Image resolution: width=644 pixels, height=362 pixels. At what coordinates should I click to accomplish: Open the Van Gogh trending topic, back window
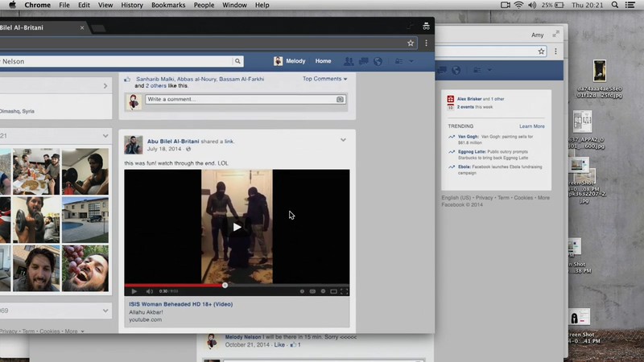[469, 137]
